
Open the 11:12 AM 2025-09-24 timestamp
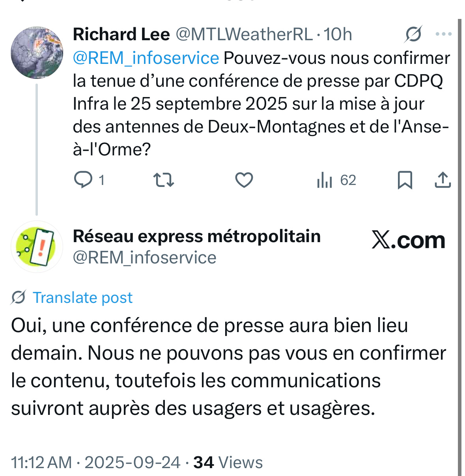click(95, 462)
